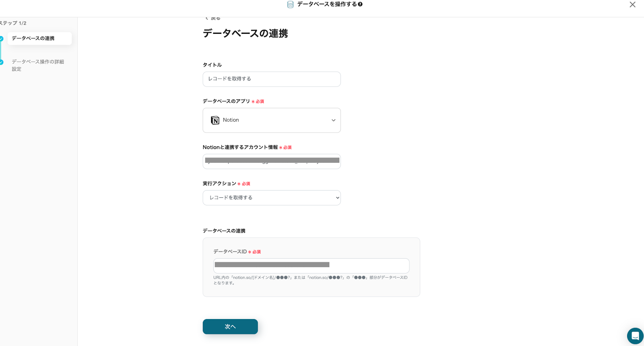Open the 実行アクション dropdown
The height and width of the screenshot is (346, 644).
[272, 198]
